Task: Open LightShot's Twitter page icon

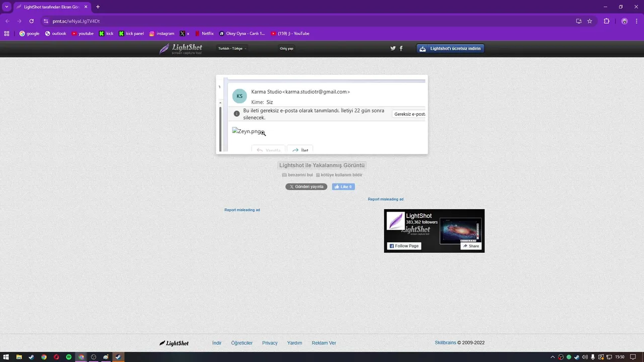Action: (393, 48)
